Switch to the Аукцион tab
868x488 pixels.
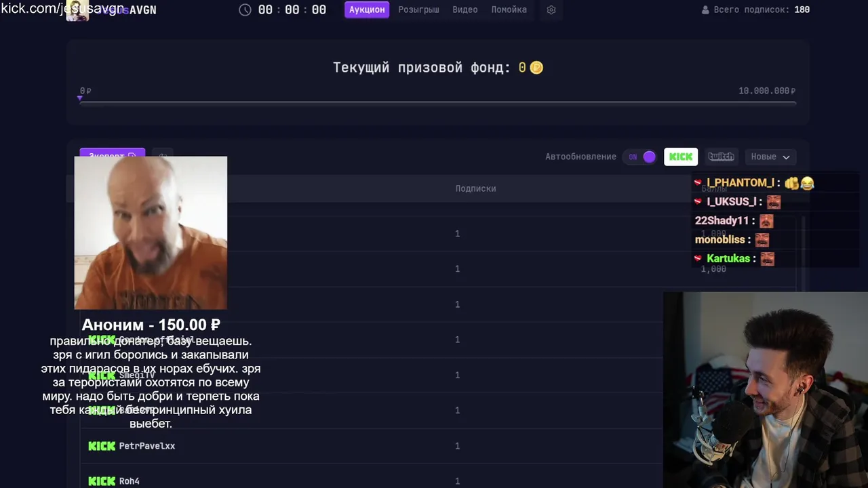[367, 9]
